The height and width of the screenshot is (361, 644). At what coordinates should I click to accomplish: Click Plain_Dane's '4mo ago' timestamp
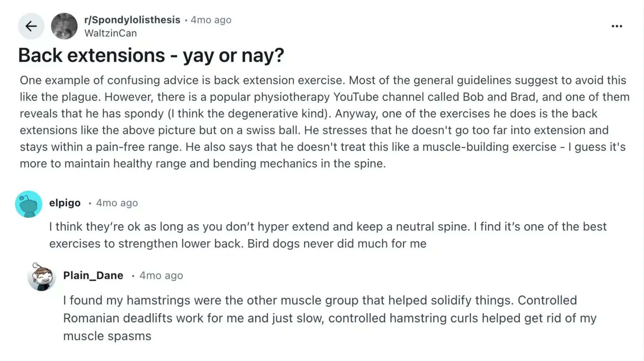coord(161,276)
